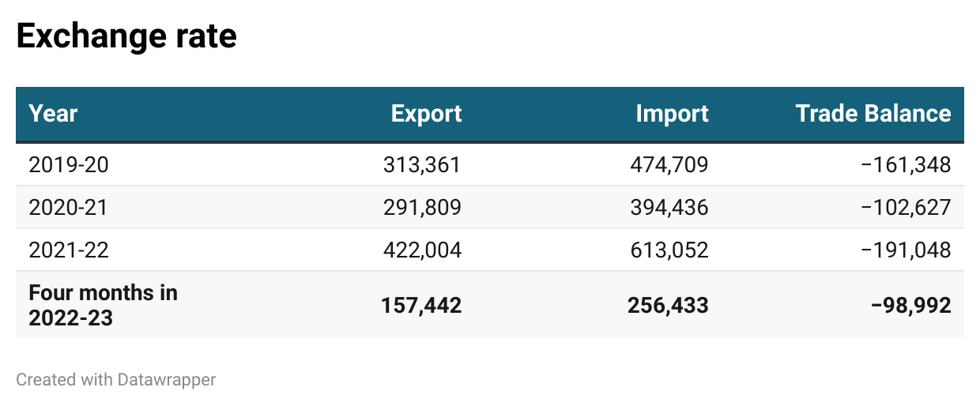
Task: Click the Created with Datawrapper link
Action: (116, 380)
